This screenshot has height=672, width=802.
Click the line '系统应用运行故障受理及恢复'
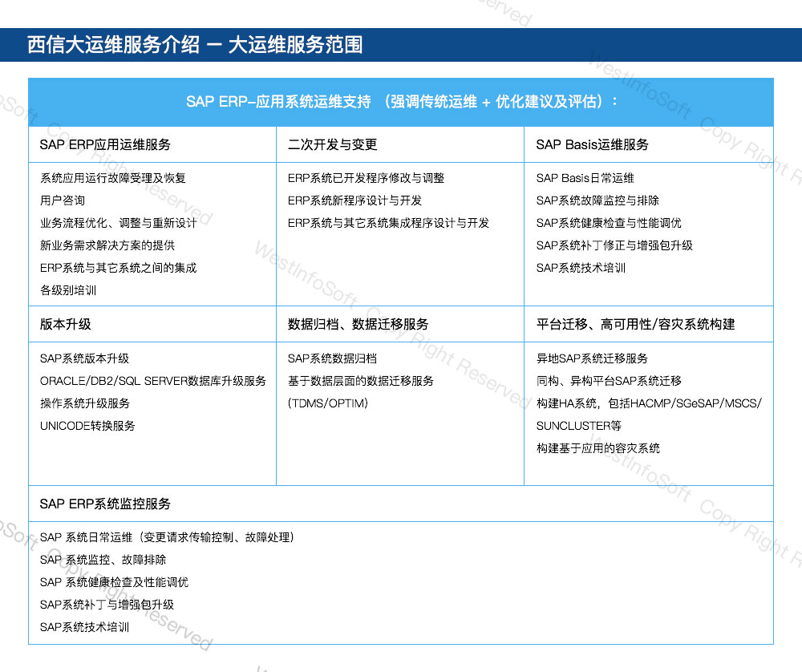point(113,178)
